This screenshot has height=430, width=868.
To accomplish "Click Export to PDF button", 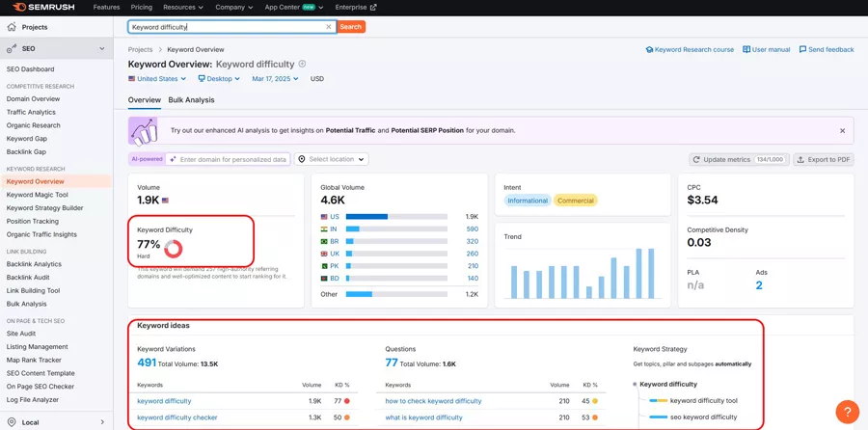I will 824,159.
